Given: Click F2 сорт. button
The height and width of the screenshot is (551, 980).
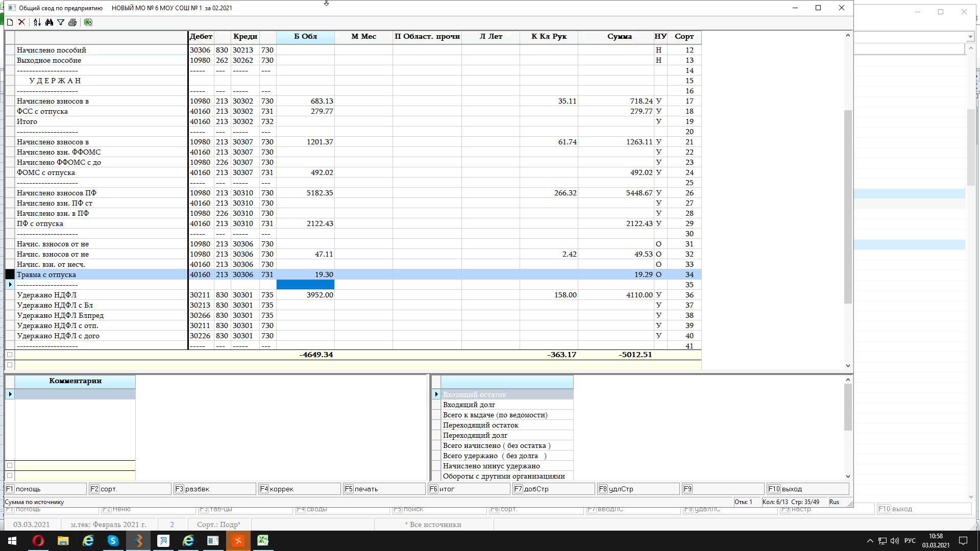Looking at the screenshot, I should point(130,489).
